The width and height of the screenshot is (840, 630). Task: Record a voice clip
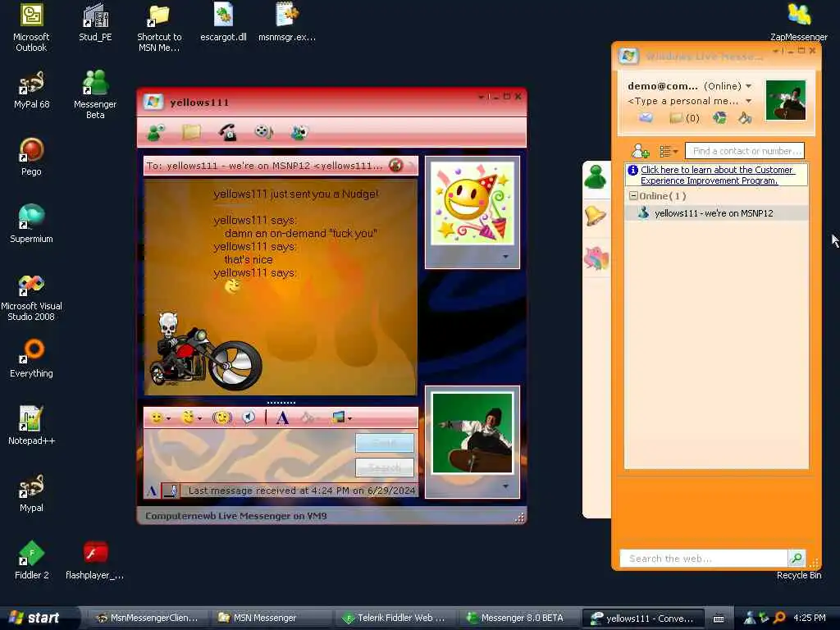tap(249, 418)
